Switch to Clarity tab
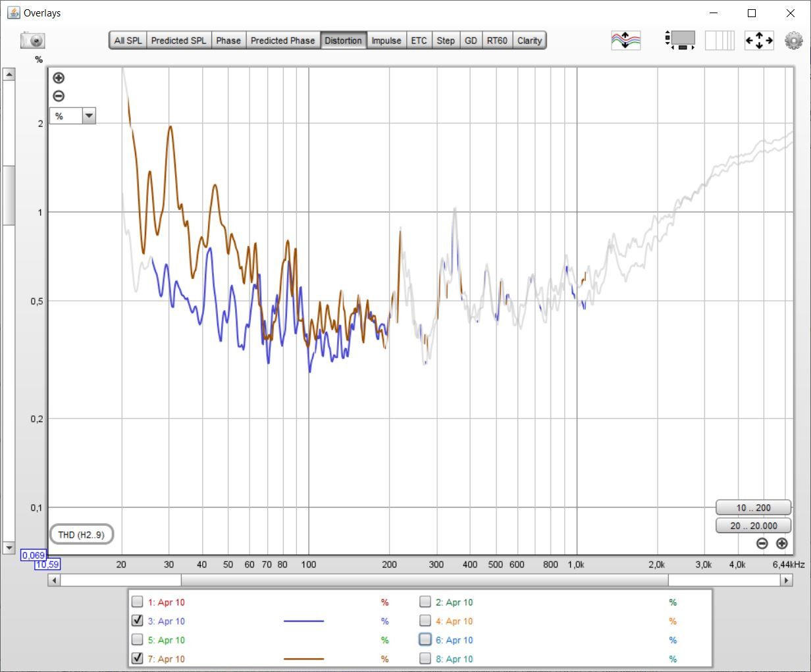The image size is (811, 672). click(529, 40)
